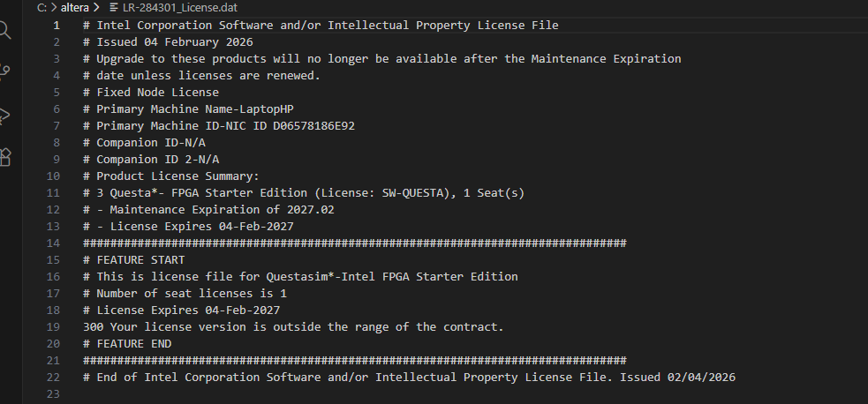Image resolution: width=868 pixels, height=404 pixels.
Task: Open the C: drive breadcrumb
Action: pos(42,7)
